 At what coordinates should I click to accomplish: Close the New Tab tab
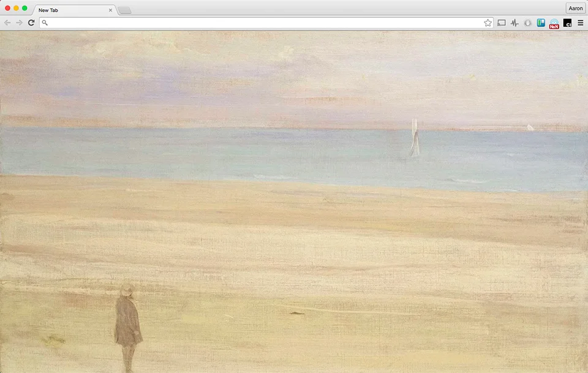coord(110,10)
